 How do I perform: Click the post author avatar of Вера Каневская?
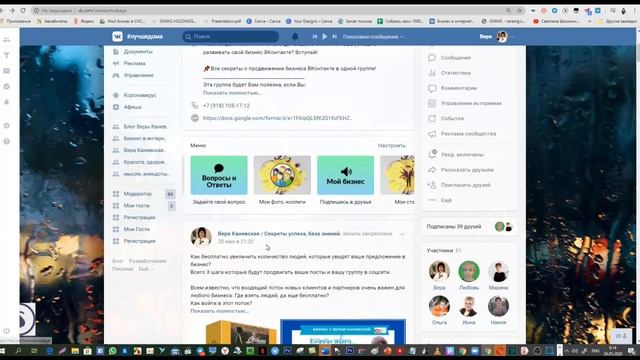click(x=201, y=237)
